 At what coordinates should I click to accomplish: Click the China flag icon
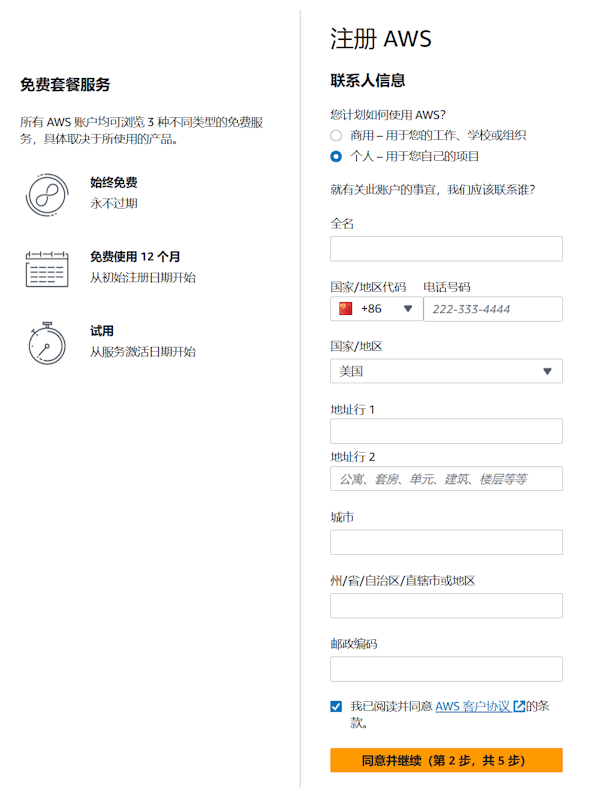click(346, 309)
